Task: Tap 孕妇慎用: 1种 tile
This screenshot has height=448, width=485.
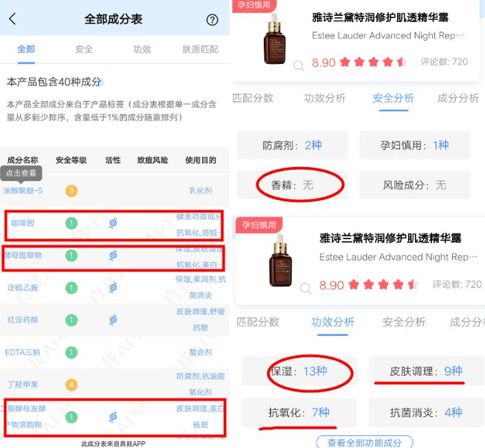Action: click(414, 145)
